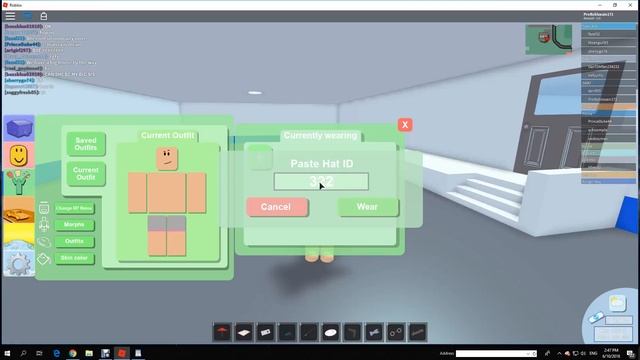The height and width of the screenshot is (360, 640).
Task: Close avatar editor with red X
Action: pyautogui.click(x=405, y=124)
